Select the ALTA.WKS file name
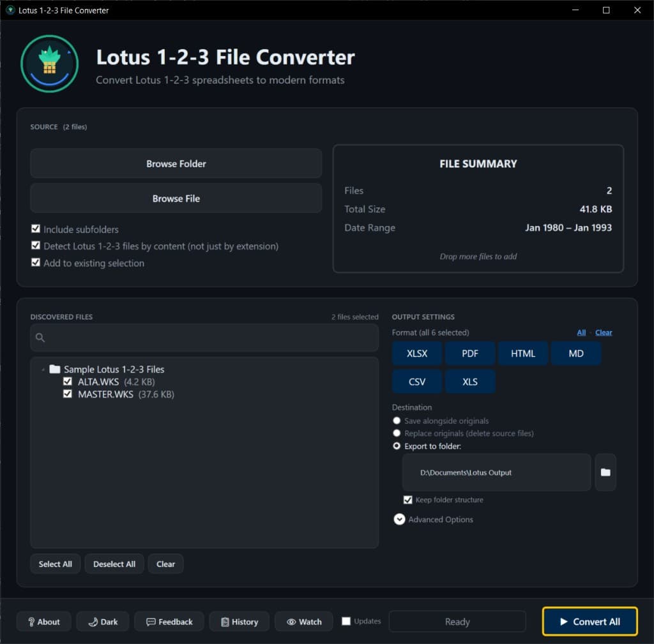Image resolution: width=654 pixels, height=644 pixels. 98,382
